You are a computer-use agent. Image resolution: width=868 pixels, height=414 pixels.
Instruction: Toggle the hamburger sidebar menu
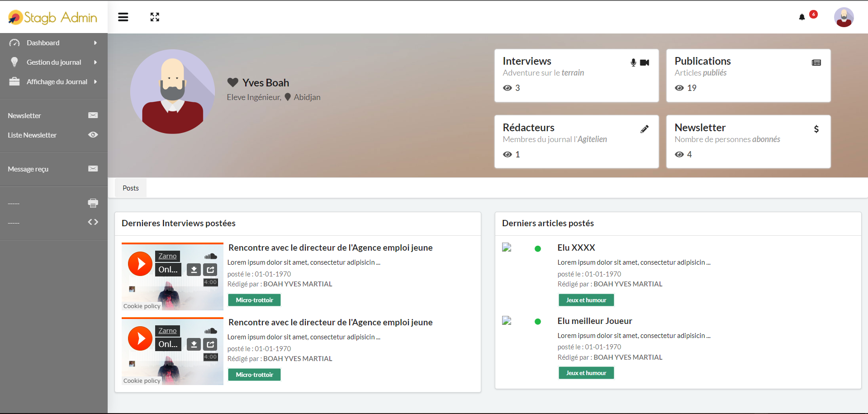123,17
